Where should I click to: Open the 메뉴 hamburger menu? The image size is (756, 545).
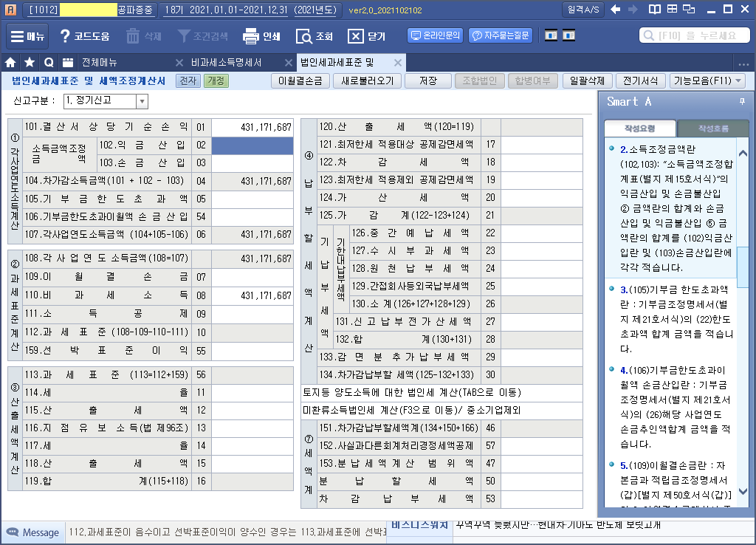[27, 36]
